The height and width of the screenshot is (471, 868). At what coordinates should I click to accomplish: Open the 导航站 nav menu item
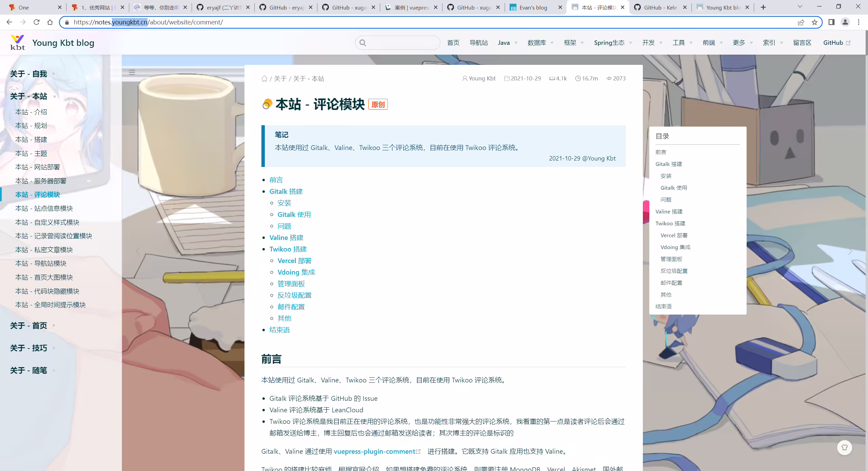478,43
